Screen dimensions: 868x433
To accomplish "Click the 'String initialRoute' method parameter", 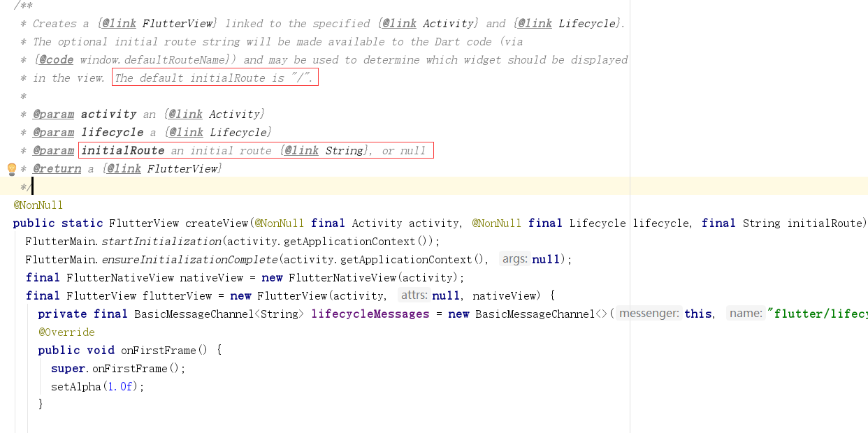I will (804, 223).
